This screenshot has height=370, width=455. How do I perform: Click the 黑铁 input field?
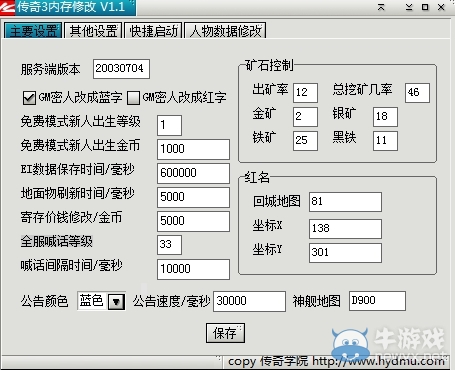tap(385, 141)
